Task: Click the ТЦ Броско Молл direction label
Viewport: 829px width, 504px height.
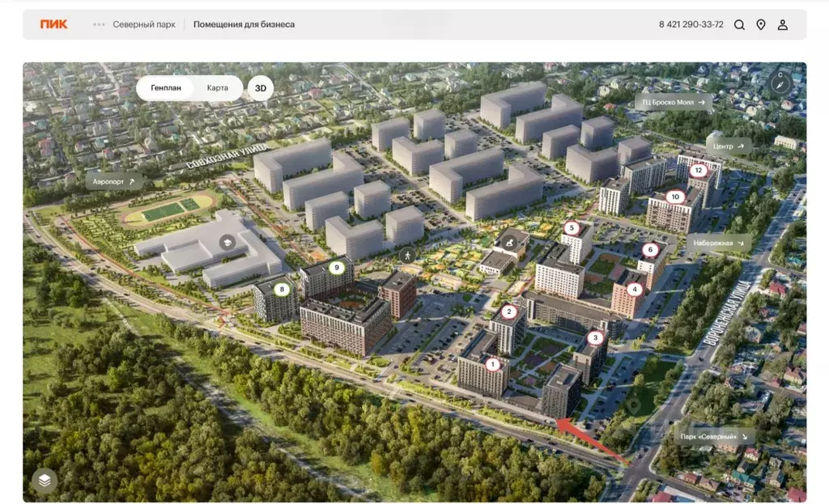Action: click(673, 102)
